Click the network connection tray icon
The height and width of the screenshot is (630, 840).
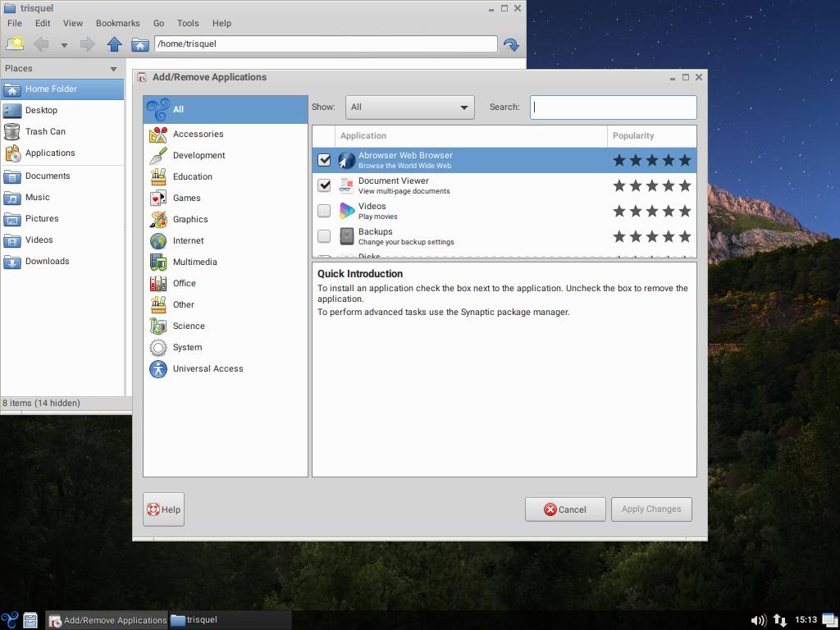(780, 620)
